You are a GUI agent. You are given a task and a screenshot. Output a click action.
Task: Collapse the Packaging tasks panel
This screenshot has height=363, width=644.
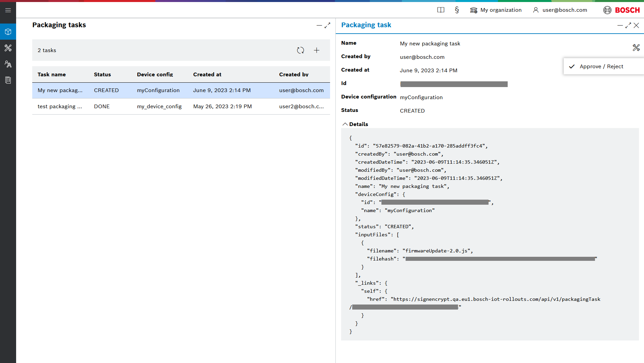[319, 25]
